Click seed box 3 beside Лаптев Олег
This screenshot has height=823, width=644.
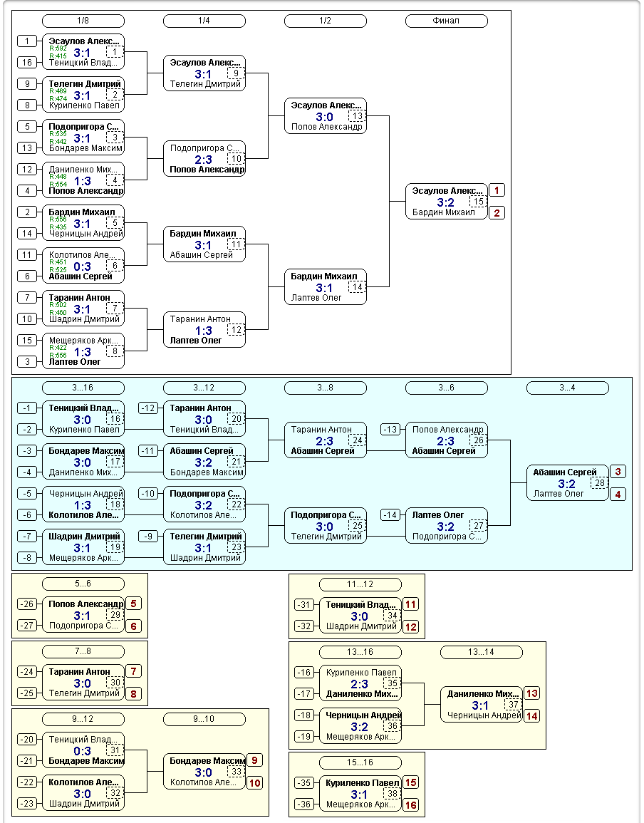pyautogui.click(x=27, y=362)
